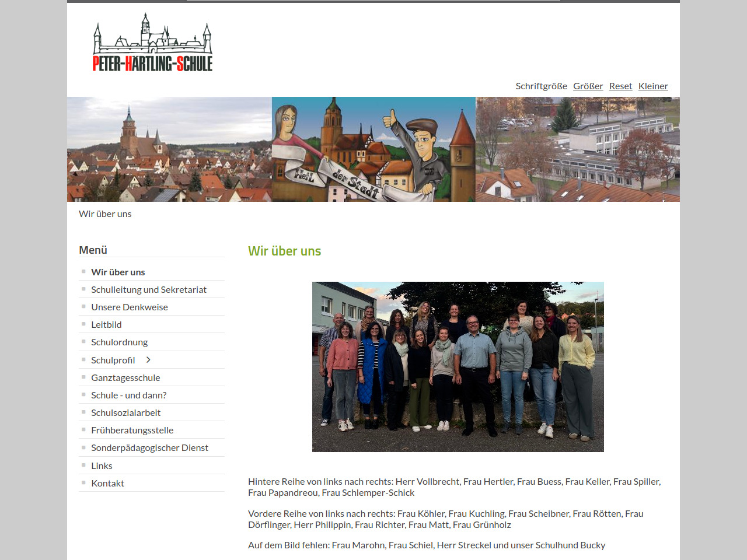Navigate to Ganztagesschule
This screenshot has width=747, height=560.
(x=125, y=377)
